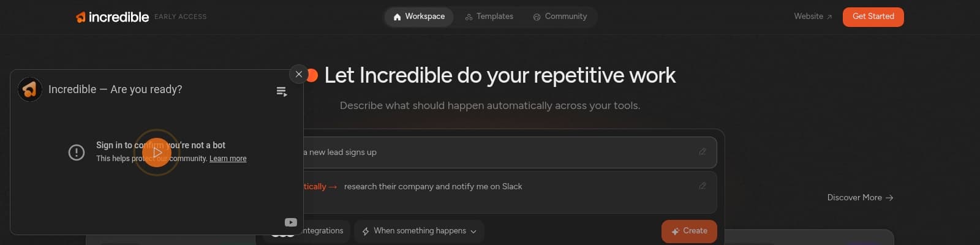Go to the Community tab

pos(560,17)
